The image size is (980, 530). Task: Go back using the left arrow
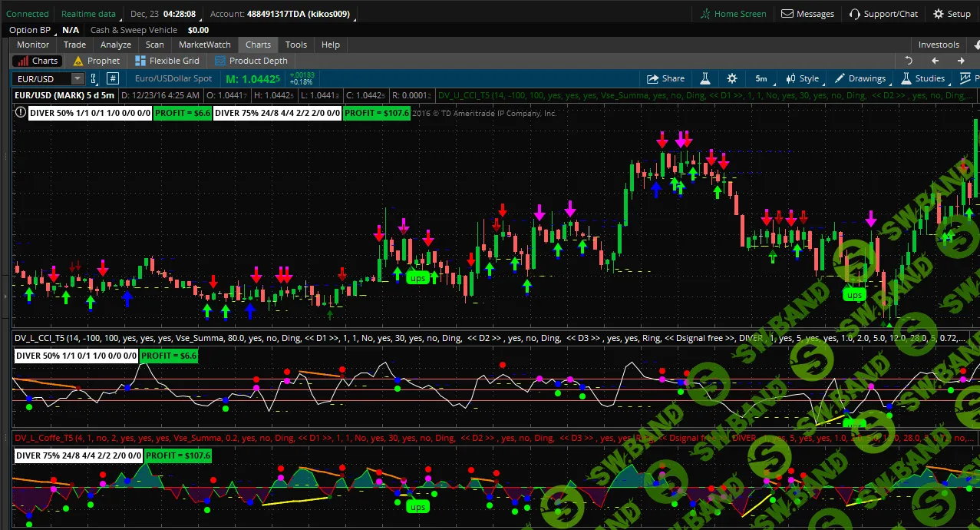(935, 61)
